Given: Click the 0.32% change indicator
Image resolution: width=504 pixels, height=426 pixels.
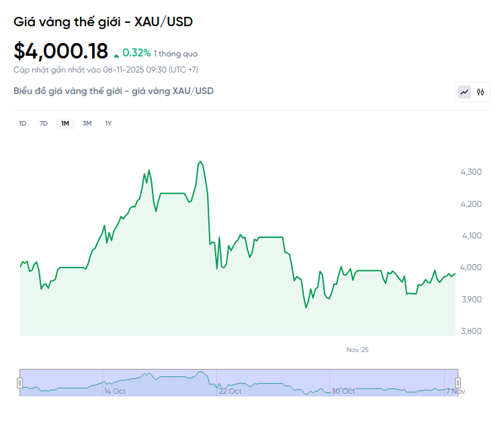Looking at the screenshot, I should pyautogui.click(x=136, y=53).
